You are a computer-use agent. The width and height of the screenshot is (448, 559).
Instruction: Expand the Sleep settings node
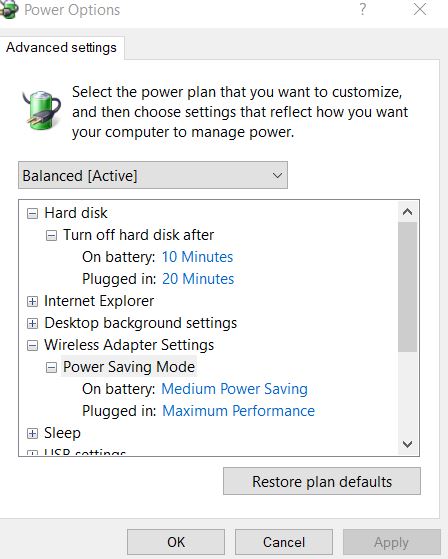[x=32, y=434]
